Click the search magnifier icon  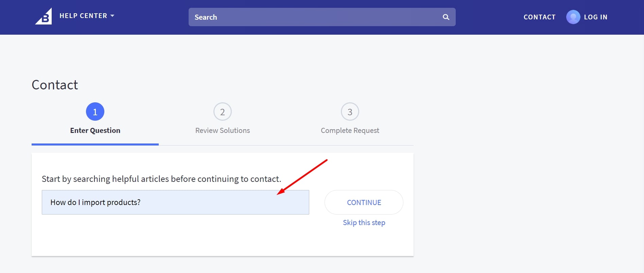tap(446, 17)
